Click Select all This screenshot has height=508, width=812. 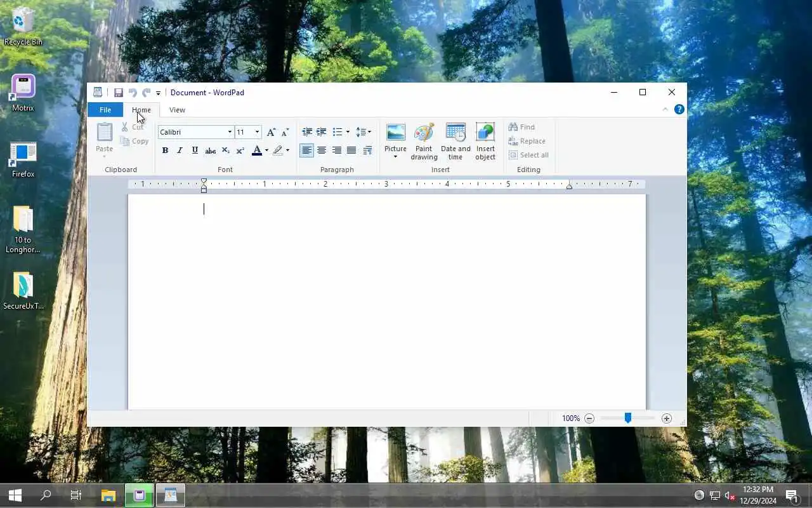click(x=528, y=155)
